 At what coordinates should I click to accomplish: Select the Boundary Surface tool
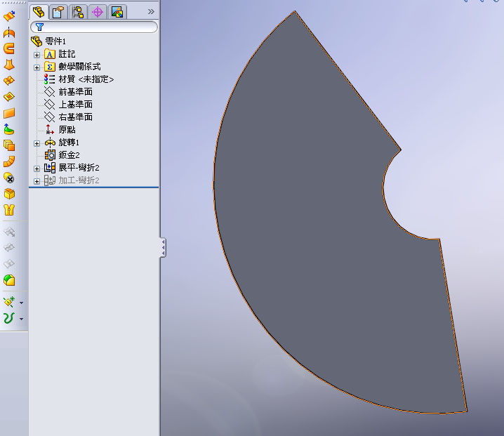tap(9, 80)
